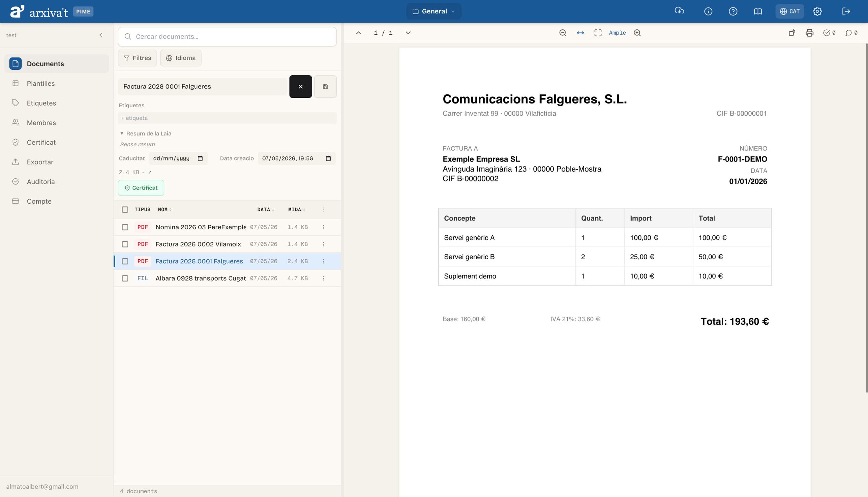
Task: Click the logout icon
Action: (x=846, y=11)
